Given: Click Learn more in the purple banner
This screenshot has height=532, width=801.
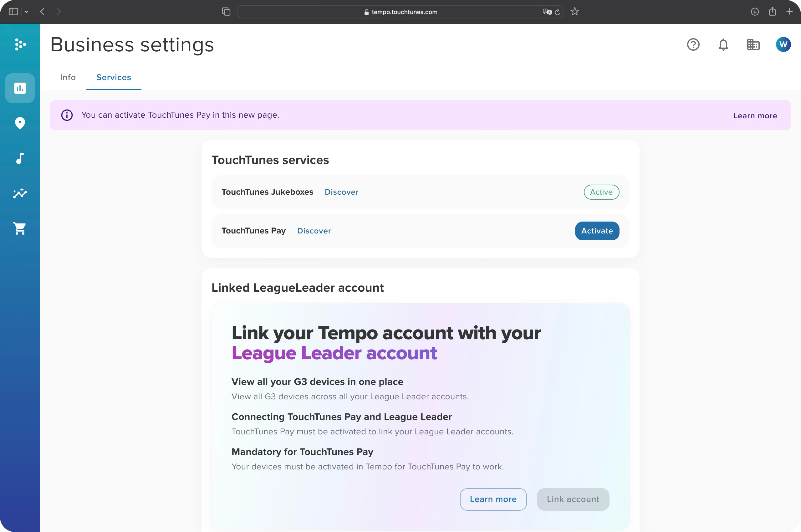Looking at the screenshot, I should [x=755, y=116].
